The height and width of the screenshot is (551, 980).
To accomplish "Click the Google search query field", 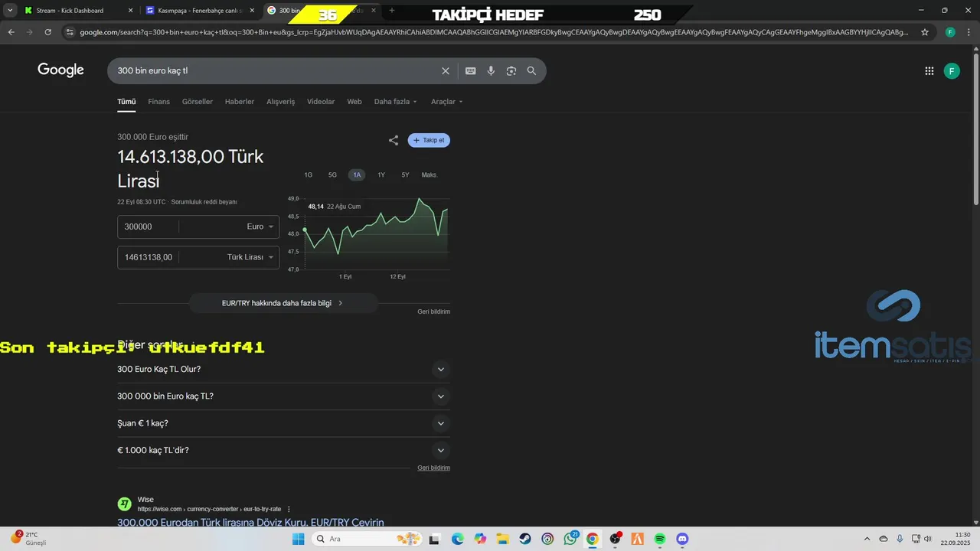I will (276, 70).
